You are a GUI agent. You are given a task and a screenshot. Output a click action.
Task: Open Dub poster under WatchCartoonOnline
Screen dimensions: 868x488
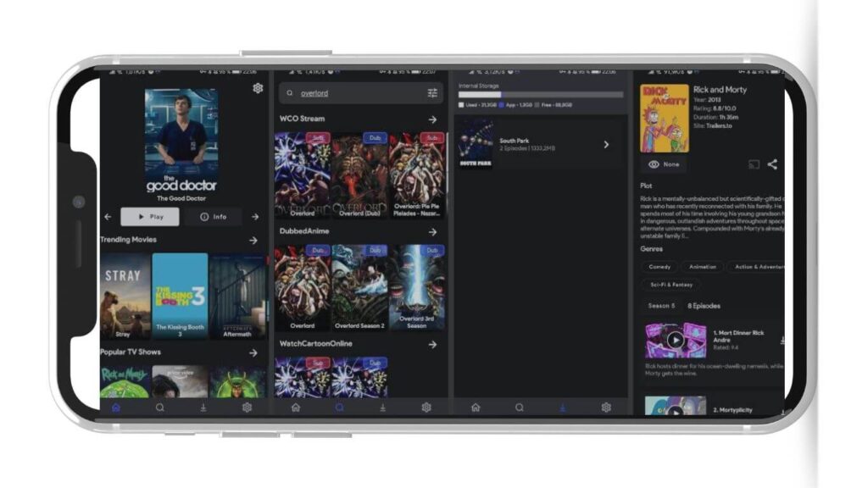coord(359,377)
